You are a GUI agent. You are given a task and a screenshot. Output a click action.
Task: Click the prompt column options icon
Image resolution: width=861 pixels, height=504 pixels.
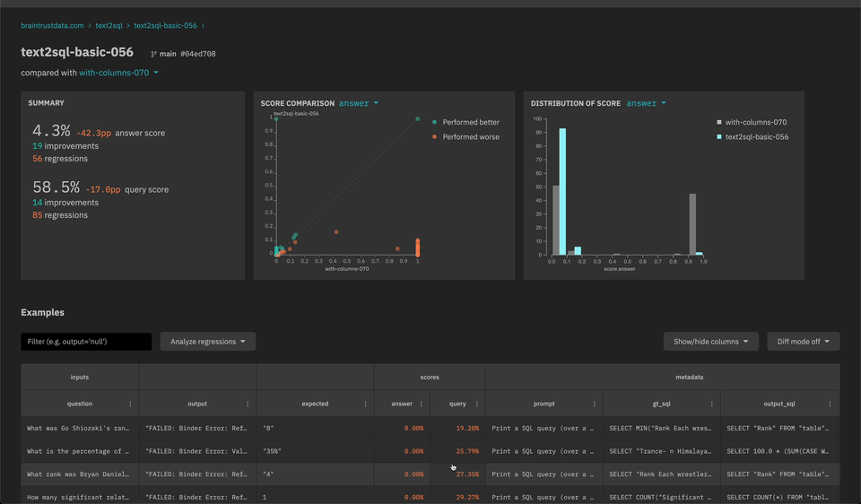click(x=595, y=404)
